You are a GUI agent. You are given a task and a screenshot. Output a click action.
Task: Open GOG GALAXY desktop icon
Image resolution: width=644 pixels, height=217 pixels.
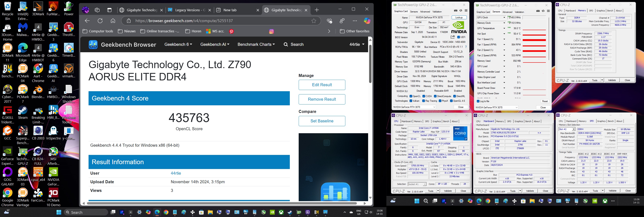coord(7,177)
